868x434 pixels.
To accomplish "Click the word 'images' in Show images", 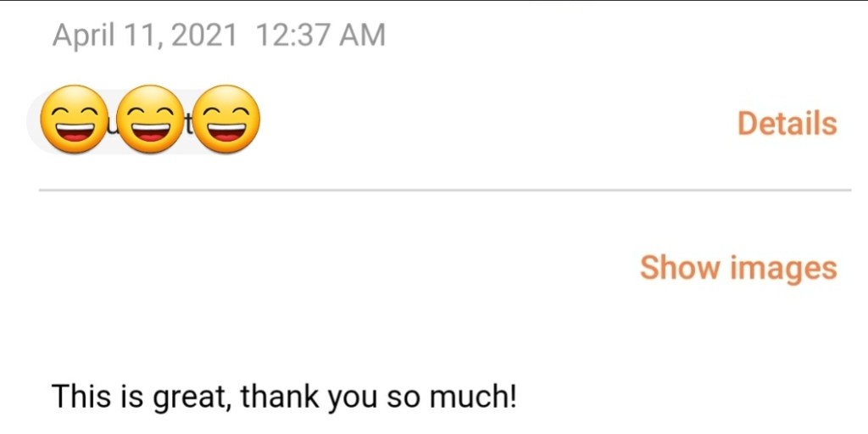I will pyautogui.click(x=785, y=268).
